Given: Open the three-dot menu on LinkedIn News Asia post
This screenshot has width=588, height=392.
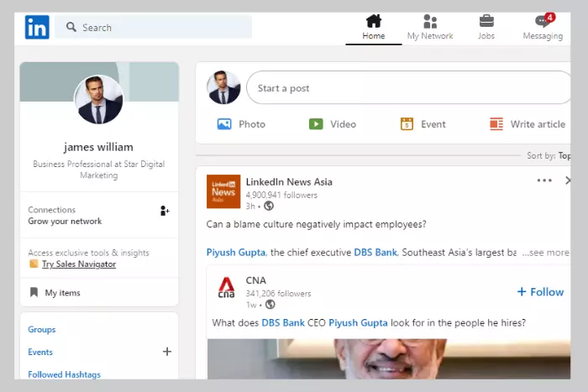Looking at the screenshot, I should click(x=544, y=180).
